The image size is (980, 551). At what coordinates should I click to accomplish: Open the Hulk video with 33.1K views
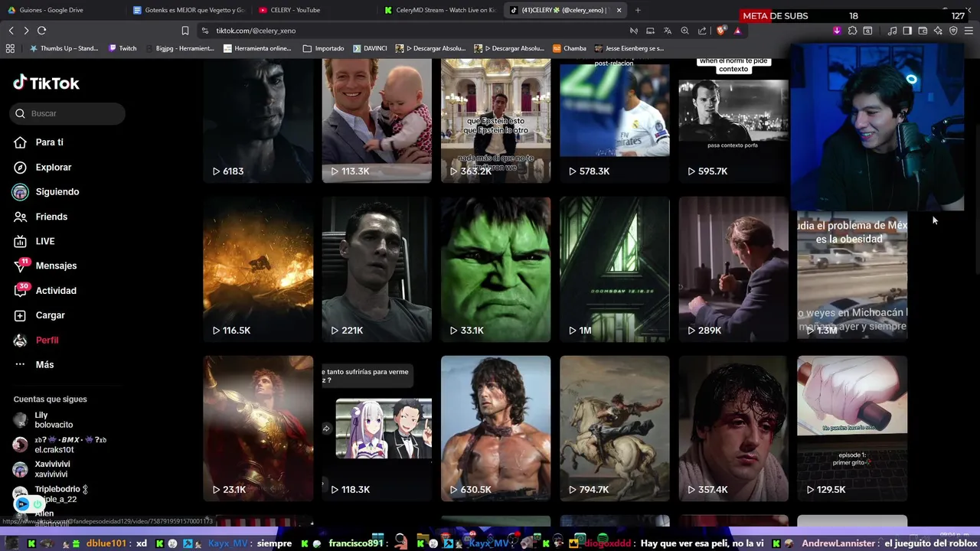(x=495, y=269)
